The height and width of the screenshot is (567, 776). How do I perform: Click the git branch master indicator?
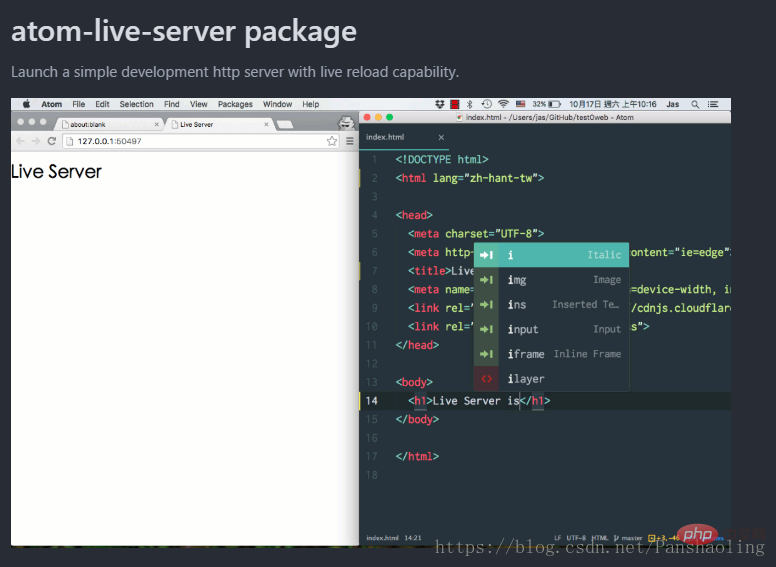coord(628,538)
